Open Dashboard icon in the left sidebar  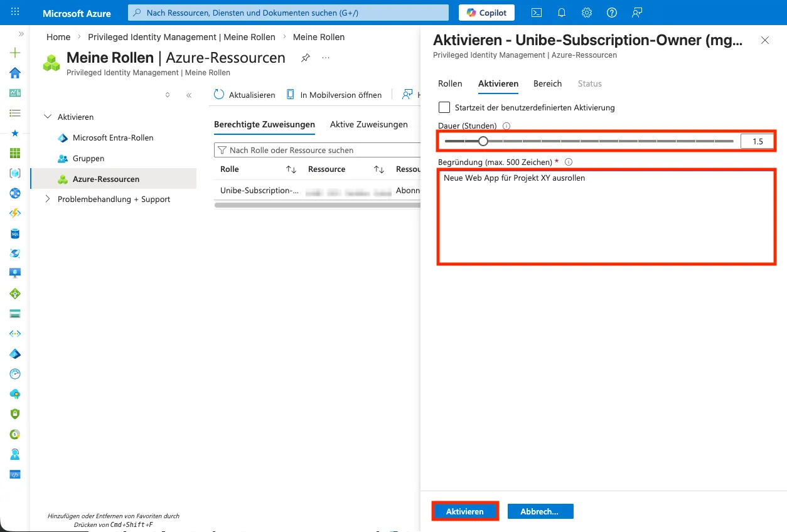coord(15,93)
